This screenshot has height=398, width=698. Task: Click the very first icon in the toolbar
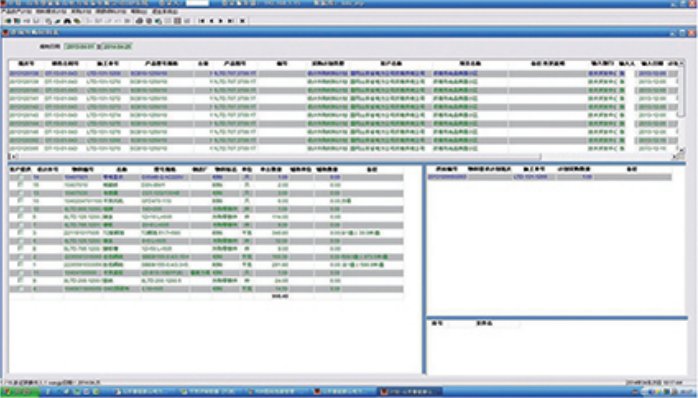8,21
